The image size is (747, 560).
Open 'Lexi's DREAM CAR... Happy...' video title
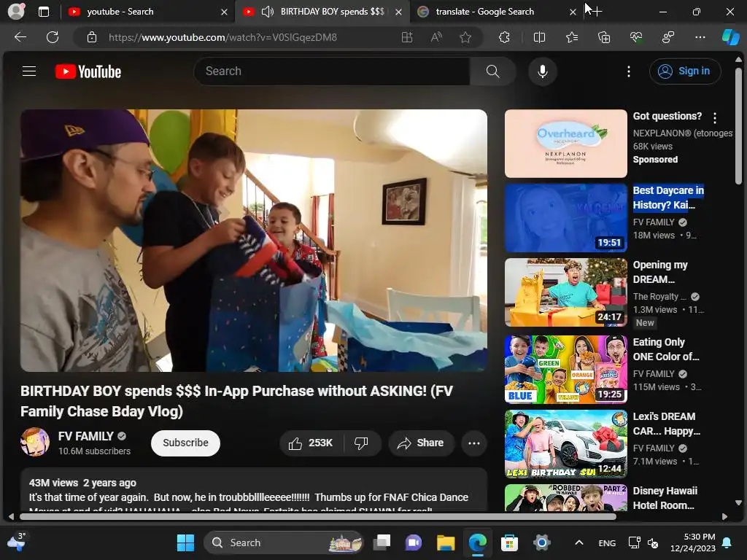click(x=666, y=424)
